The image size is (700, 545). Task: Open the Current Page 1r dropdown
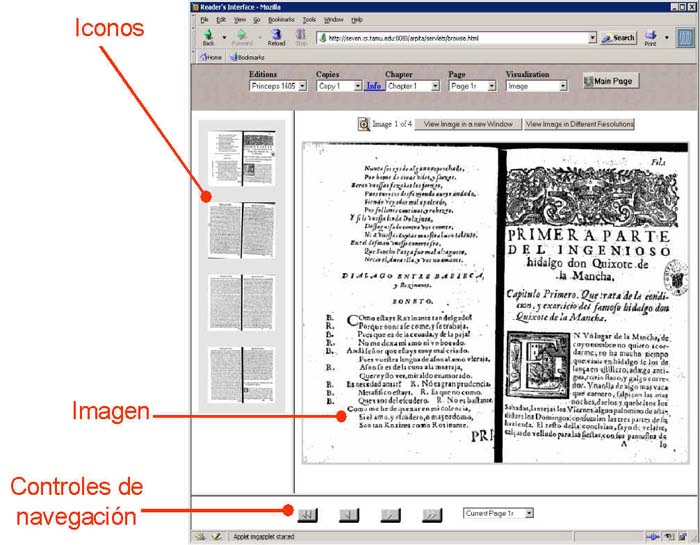(498, 513)
